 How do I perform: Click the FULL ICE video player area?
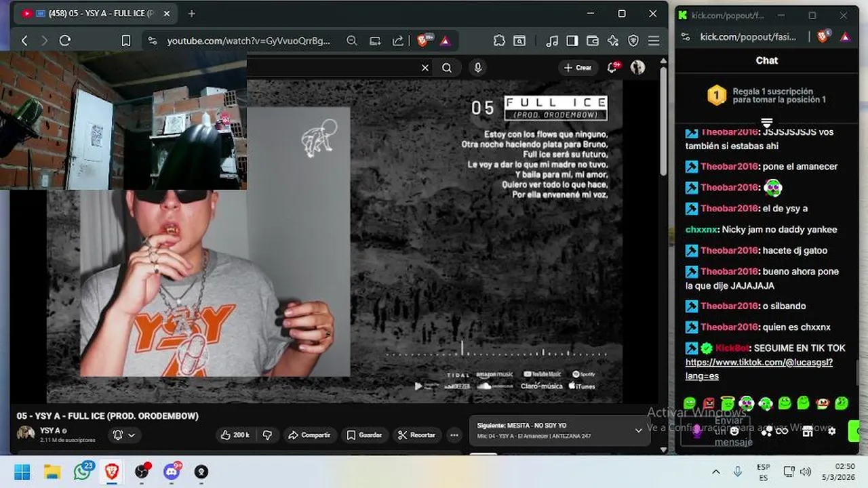click(334, 241)
